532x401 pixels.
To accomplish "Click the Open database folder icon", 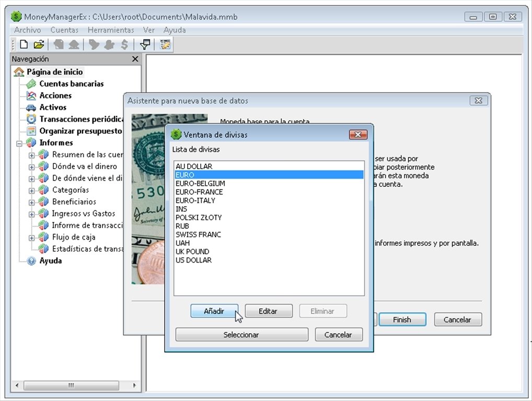I will (x=39, y=44).
